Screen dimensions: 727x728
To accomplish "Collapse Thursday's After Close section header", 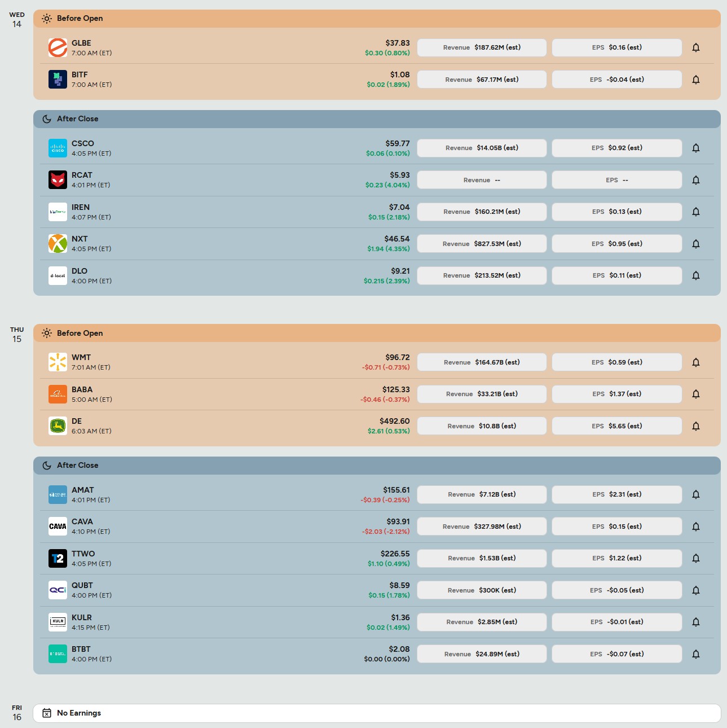I will pyautogui.click(x=377, y=466).
